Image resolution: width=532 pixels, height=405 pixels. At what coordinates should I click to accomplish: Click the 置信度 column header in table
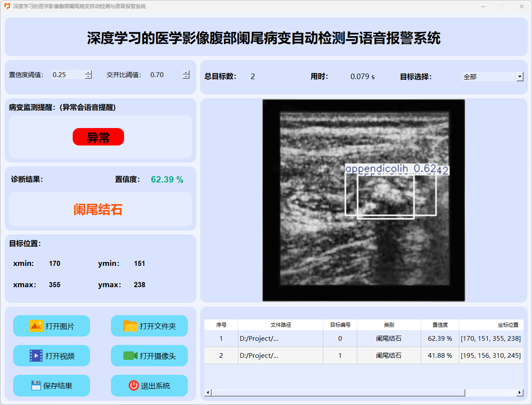point(440,325)
